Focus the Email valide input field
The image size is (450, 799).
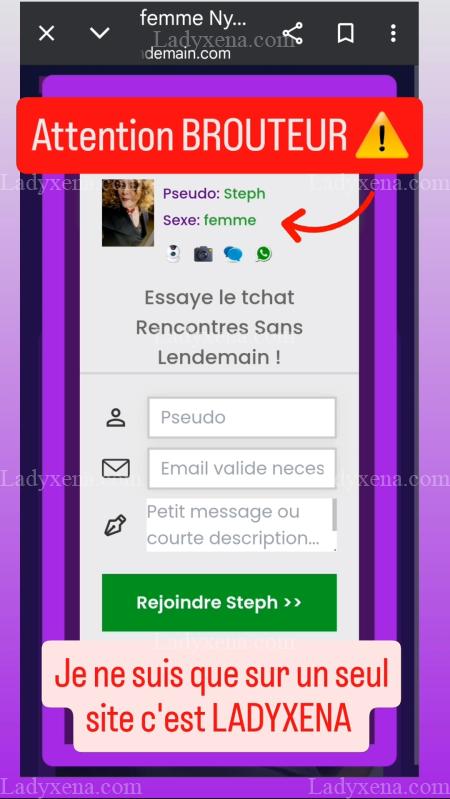coord(242,468)
